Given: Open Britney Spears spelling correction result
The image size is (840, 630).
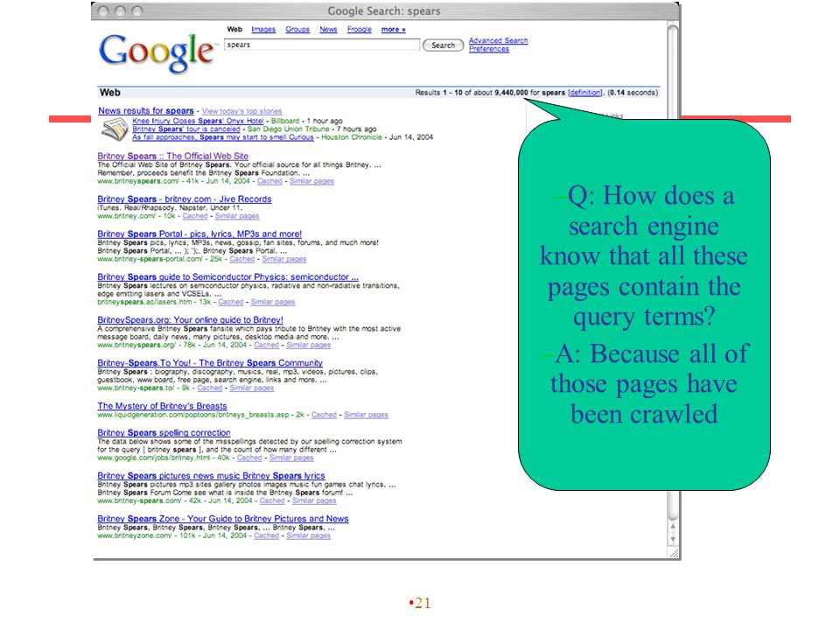Looking at the screenshot, I should [164, 433].
